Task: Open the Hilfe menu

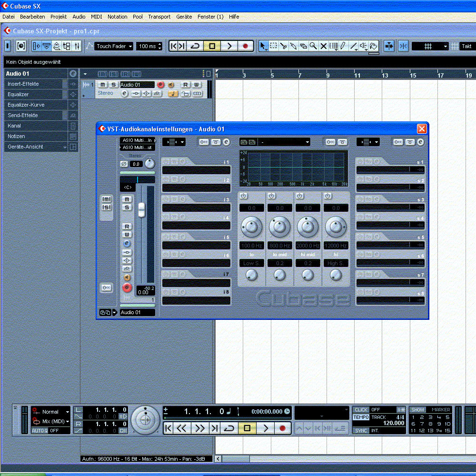Action: click(x=234, y=17)
